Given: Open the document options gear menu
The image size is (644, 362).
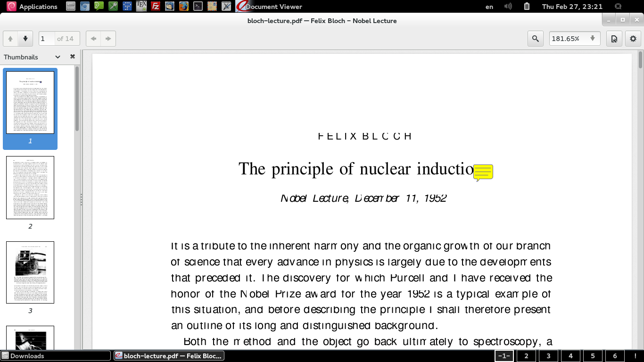Looking at the screenshot, I should tap(633, 38).
